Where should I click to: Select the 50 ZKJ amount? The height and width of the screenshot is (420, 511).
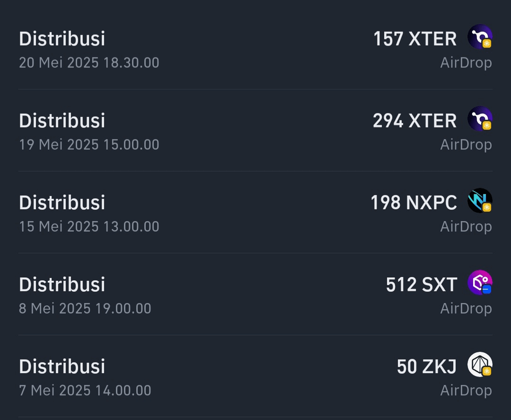(x=427, y=366)
